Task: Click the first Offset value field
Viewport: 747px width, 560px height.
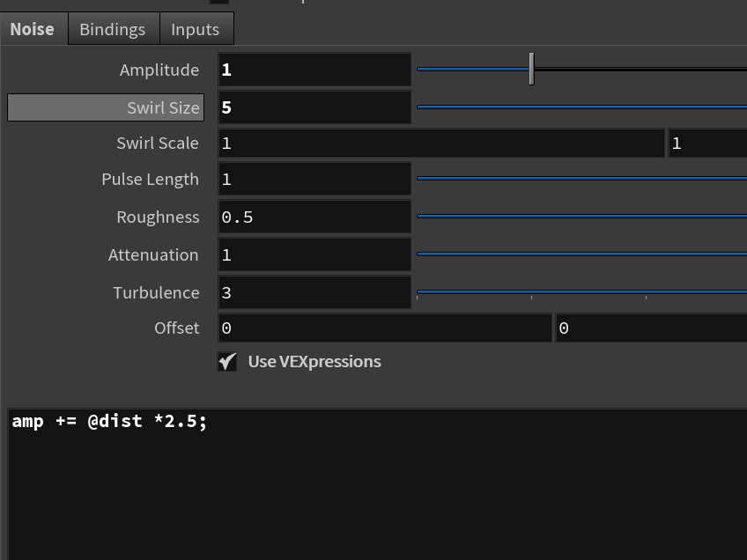Action: point(383,327)
